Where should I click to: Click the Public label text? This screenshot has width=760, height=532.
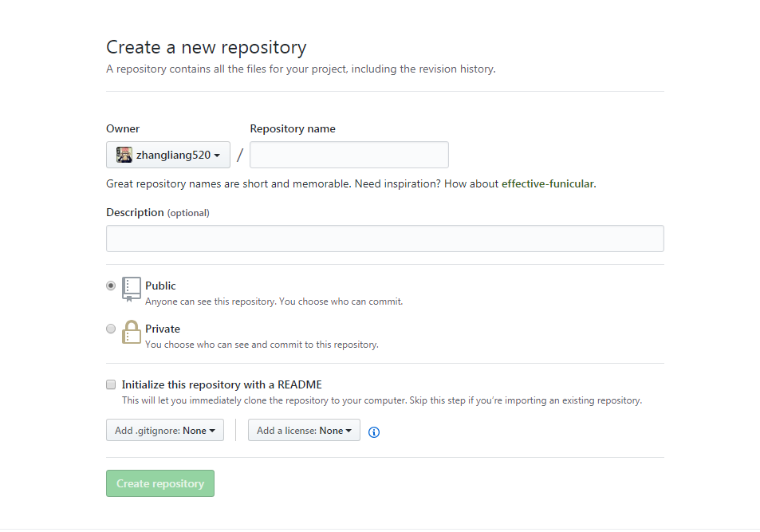(160, 286)
